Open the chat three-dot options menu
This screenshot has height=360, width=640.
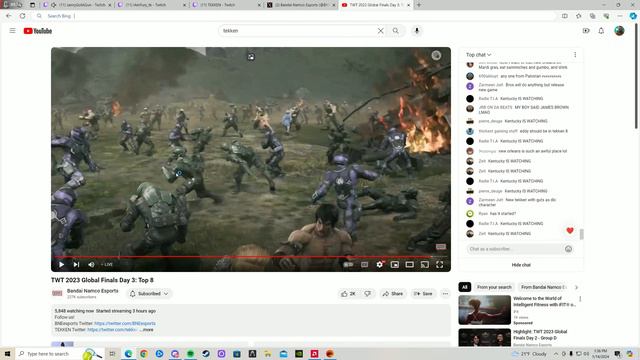point(575,55)
